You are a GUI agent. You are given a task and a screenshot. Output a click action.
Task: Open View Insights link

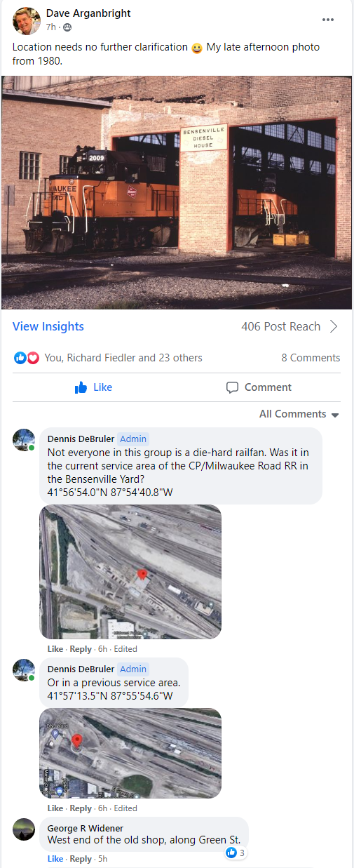click(x=48, y=326)
